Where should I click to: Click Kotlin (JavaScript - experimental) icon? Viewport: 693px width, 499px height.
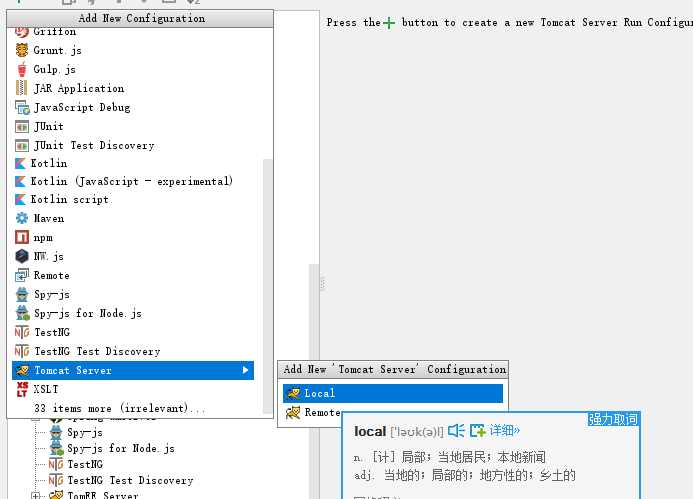20,182
